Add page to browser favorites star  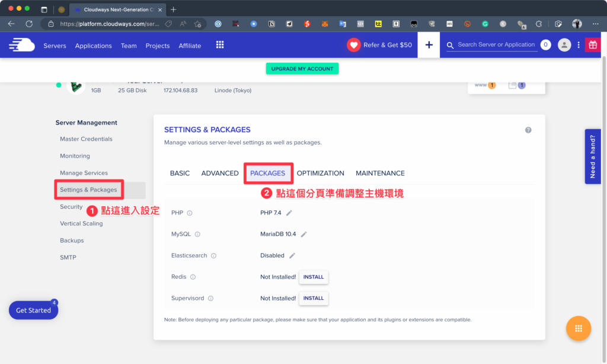point(198,24)
